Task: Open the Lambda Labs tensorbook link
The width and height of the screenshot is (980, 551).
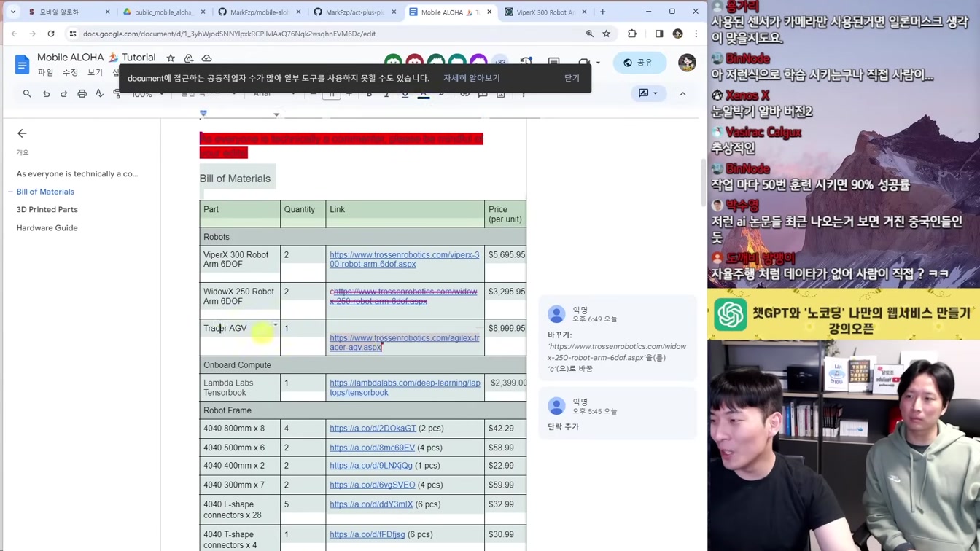Action: tap(405, 388)
